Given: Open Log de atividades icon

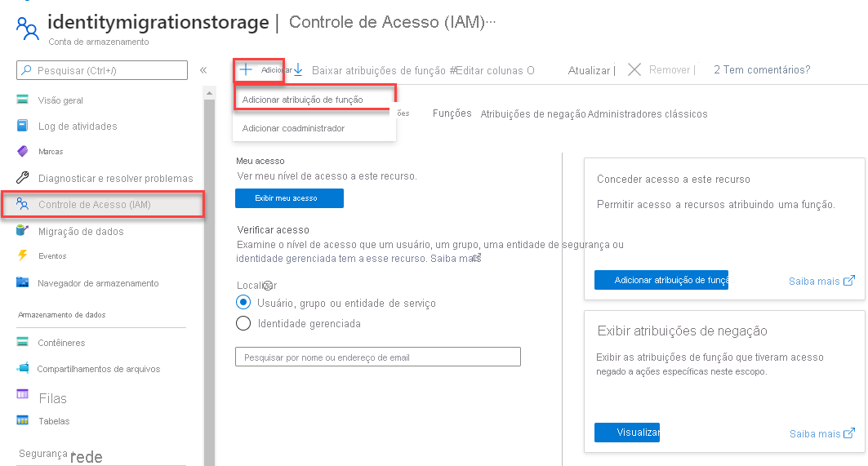Looking at the screenshot, I should pos(22,126).
